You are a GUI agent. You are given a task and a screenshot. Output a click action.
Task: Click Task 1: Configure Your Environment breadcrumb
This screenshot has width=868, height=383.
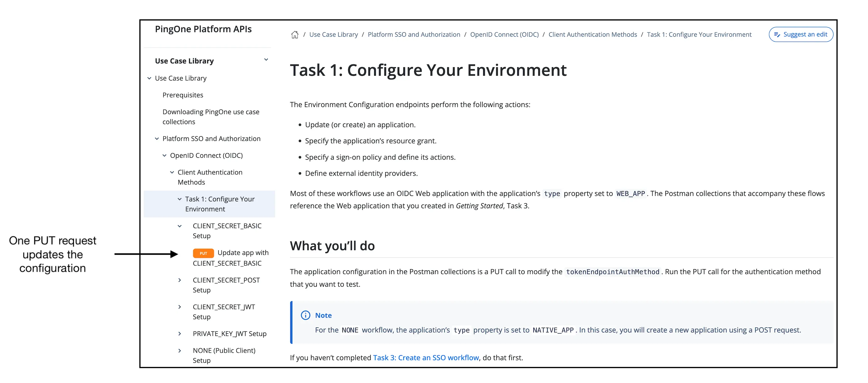point(699,34)
